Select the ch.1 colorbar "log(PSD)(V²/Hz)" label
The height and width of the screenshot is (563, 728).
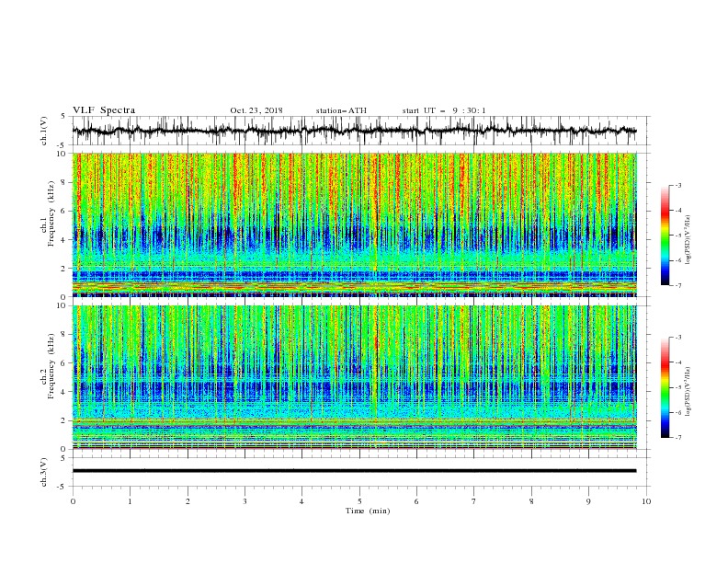point(688,240)
